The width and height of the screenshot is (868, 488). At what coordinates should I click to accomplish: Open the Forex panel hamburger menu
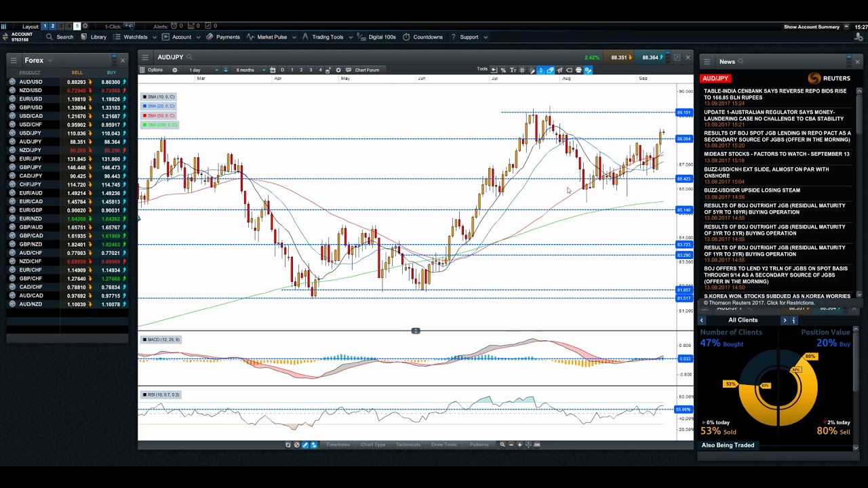pos(13,60)
